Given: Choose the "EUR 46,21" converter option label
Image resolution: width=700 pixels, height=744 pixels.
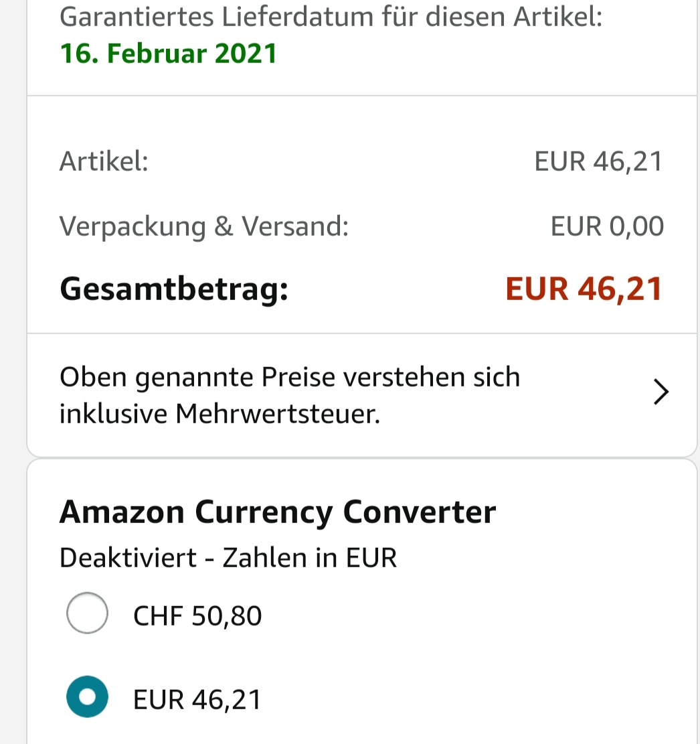Looking at the screenshot, I should pyautogui.click(x=197, y=700).
